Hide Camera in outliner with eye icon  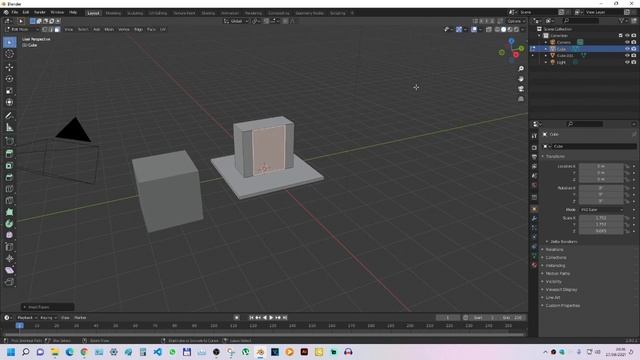627,42
